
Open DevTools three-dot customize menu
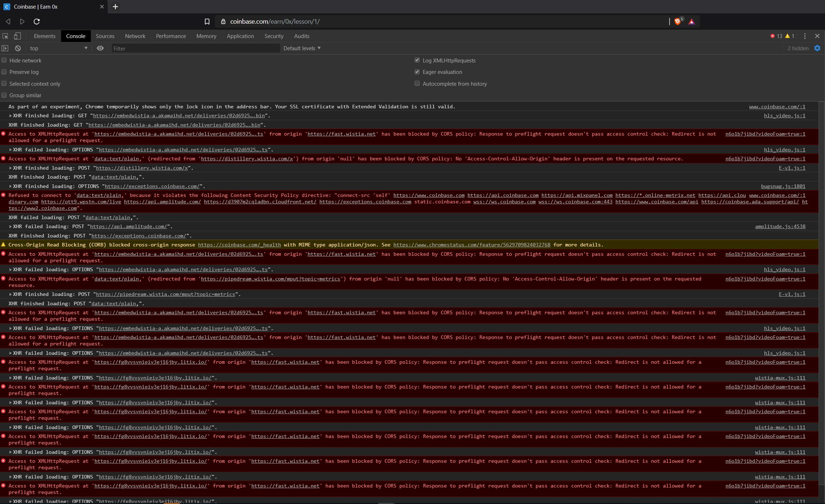click(x=805, y=36)
